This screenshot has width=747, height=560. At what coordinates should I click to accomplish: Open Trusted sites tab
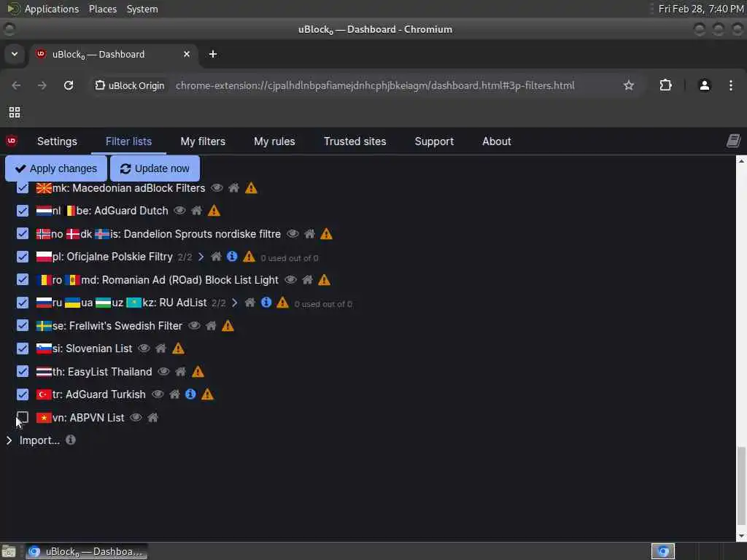355,141
